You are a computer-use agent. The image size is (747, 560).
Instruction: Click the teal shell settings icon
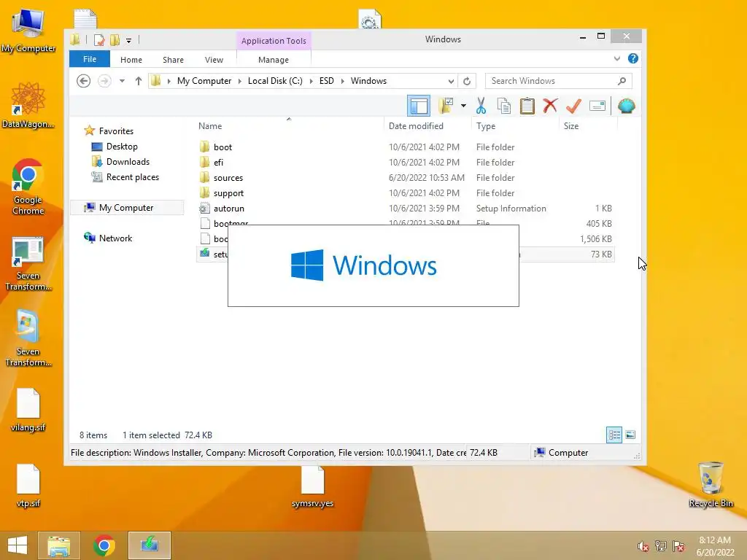click(x=627, y=106)
